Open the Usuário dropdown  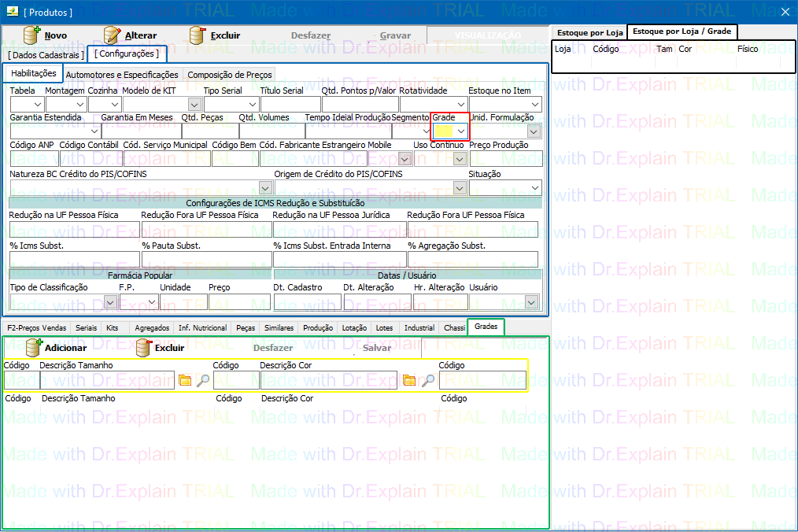tap(531, 302)
